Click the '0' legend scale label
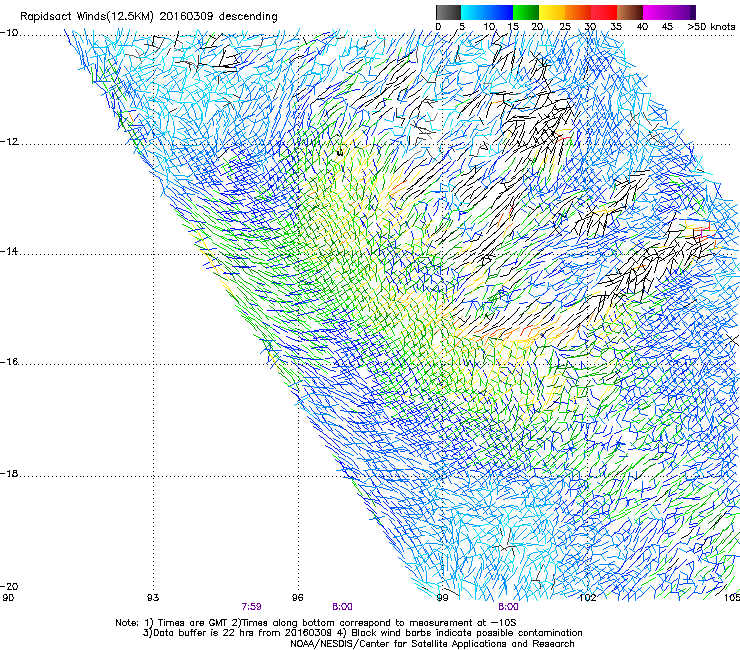This screenshot has height=650, width=740. (x=438, y=26)
